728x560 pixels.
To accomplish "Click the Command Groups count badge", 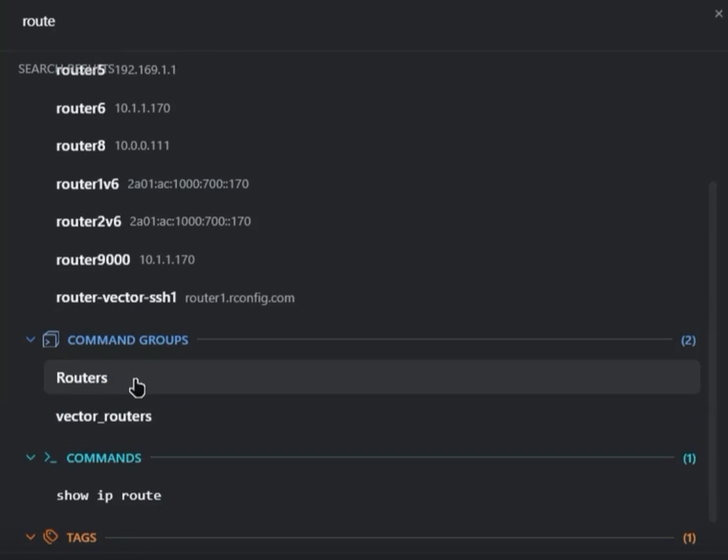I will pos(688,340).
